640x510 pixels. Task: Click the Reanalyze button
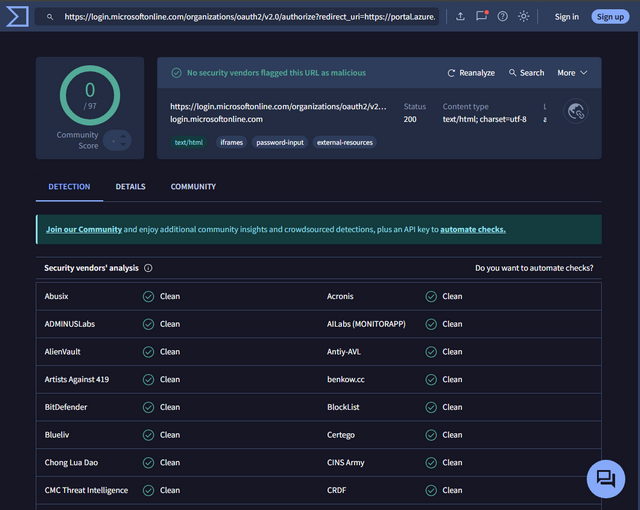(x=471, y=73)
